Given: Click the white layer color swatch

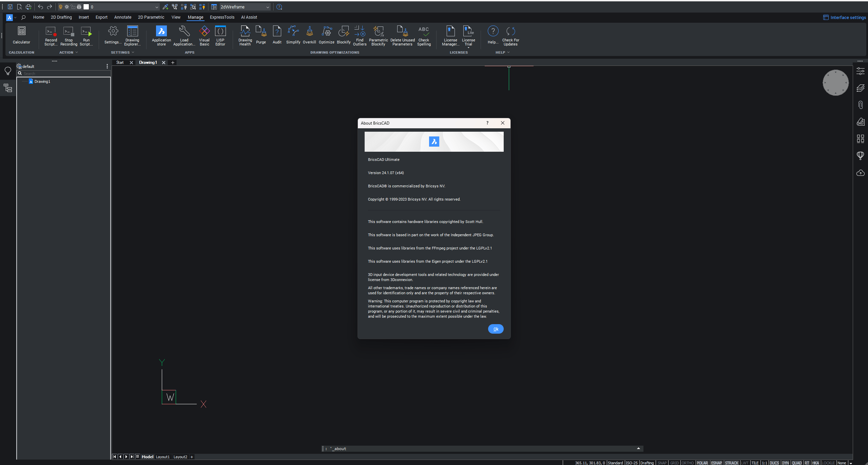Looking at the screenshot, I should [x=86, y=7].
